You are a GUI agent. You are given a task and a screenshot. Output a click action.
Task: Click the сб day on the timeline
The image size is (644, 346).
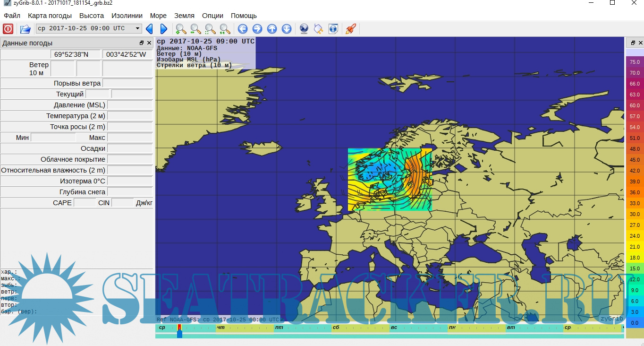pos(336,327)
